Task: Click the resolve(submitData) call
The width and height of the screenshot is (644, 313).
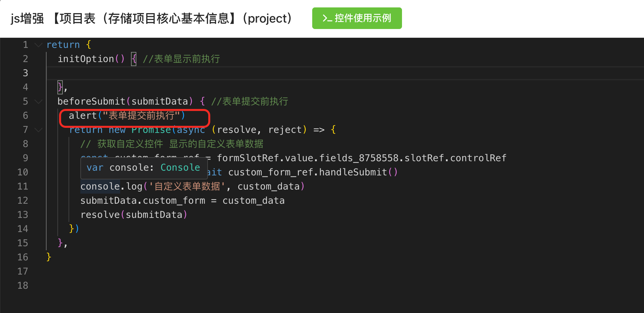Action: pos(134,215)
